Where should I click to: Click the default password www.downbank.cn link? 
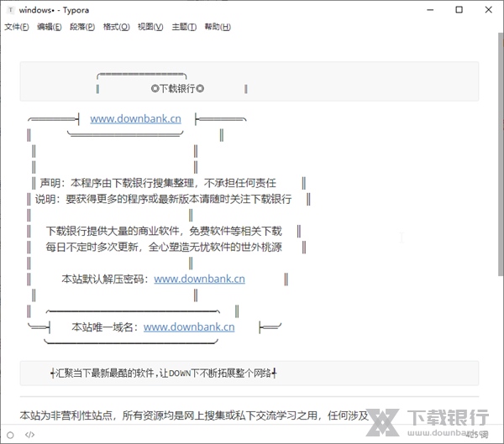tap(199, 279)
